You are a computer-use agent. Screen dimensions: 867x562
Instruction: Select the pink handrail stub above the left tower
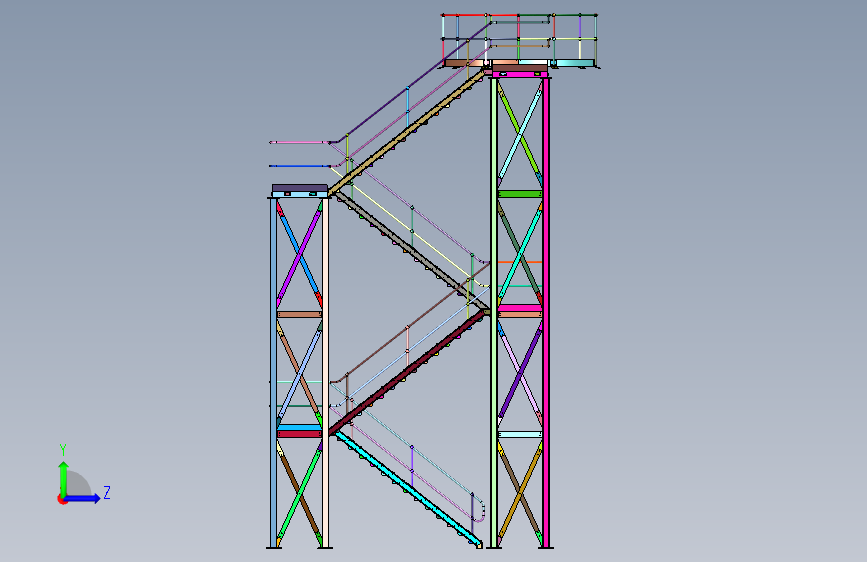(x=299, y=143)
